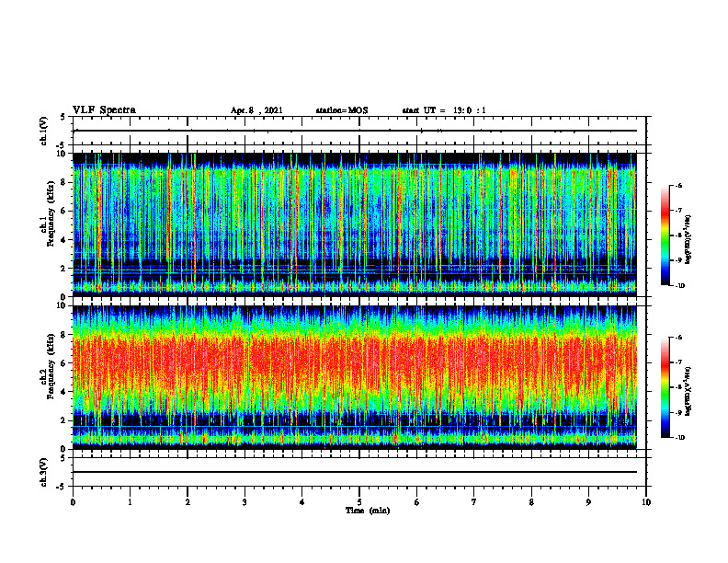The width and height of the screenshot is (728, 563).
Task: Click the ch.2 spectrogram color scale bar
Action: click(x=665, y=387)
